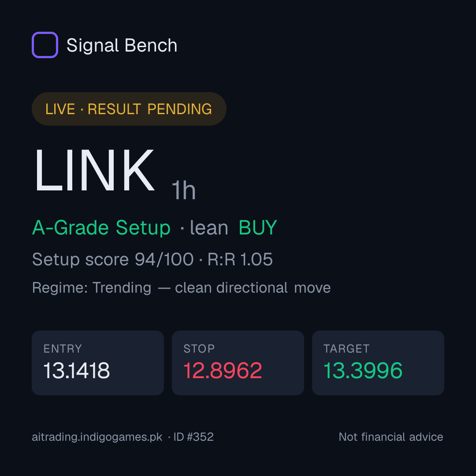Open the TARGET price card
This screenshot has width=476, height=476.
pyautogui.click(x=378, y=363)
